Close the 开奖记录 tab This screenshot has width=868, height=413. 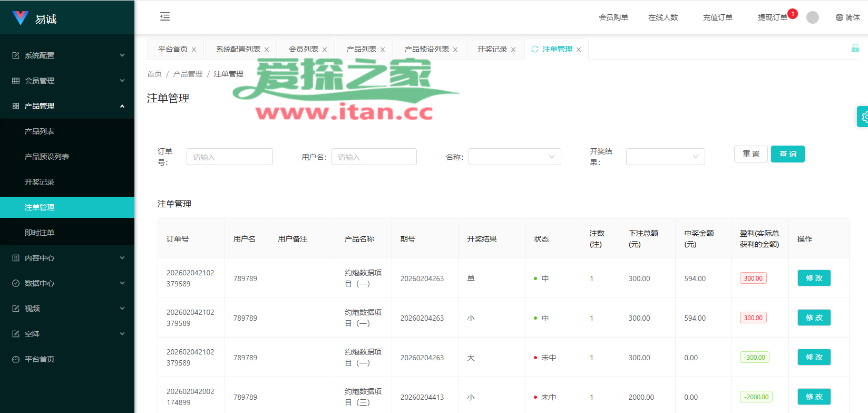513,50
